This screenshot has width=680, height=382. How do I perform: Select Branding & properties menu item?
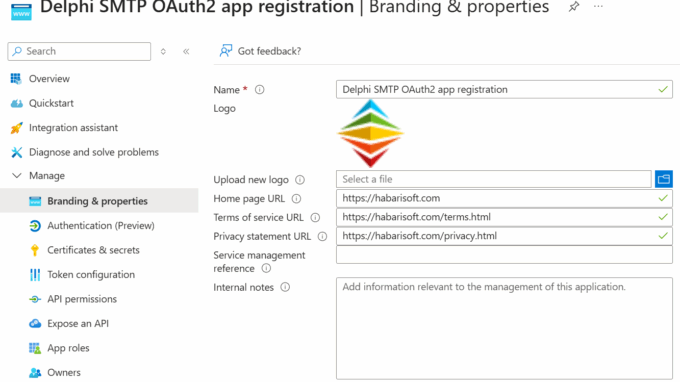99,201
